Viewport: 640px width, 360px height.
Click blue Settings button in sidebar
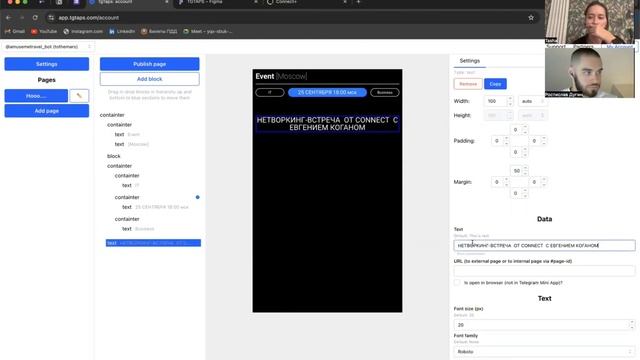(x=47, y=64)
